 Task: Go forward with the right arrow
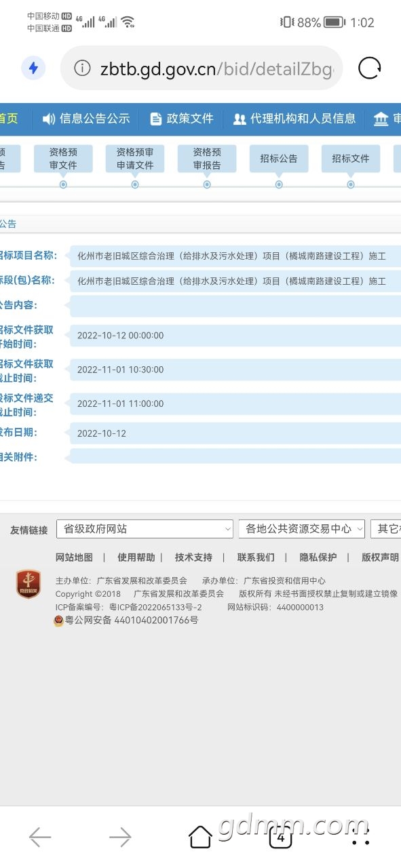tap(120, 837)
